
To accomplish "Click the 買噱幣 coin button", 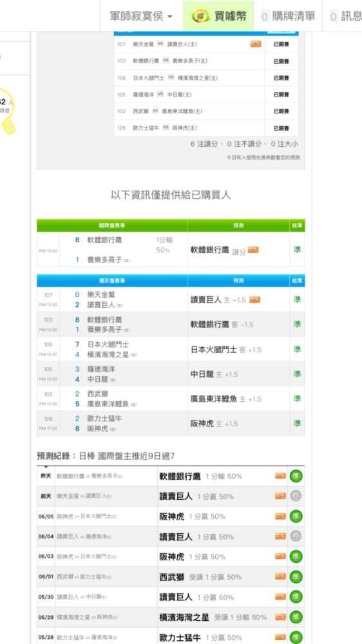I will coord(218,16).
